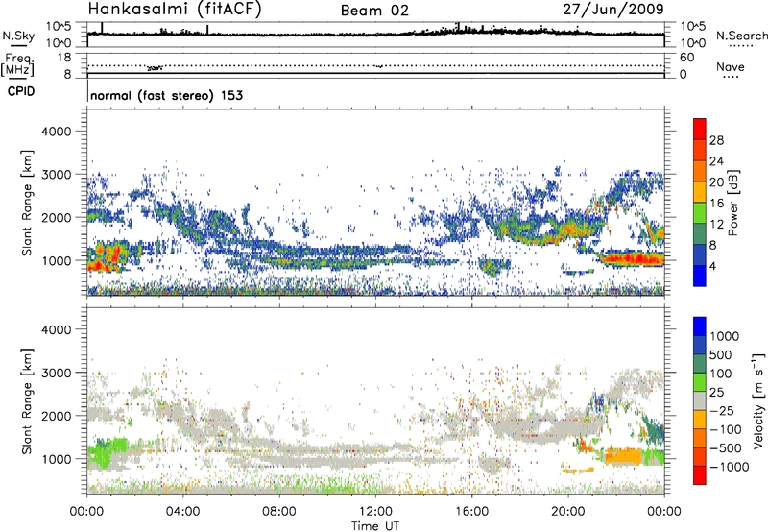Click the 04:00 time tick label
The height and width of the screenshot is (532, 768).
182,512
